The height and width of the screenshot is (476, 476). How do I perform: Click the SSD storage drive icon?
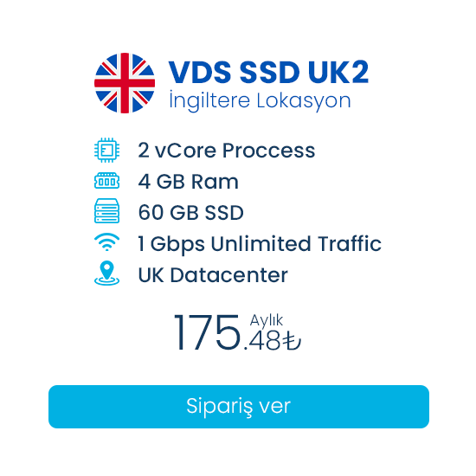[x=106, y=211]
